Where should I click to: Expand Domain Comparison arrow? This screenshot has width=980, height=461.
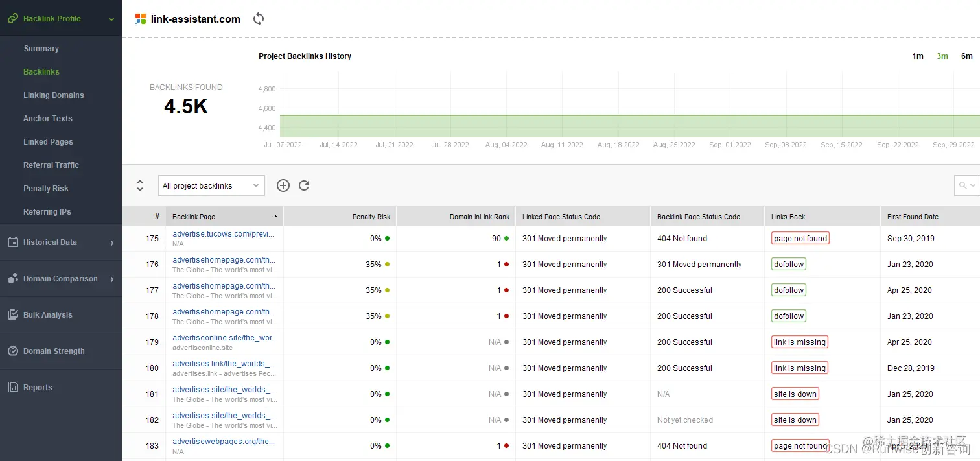(111, 279)
